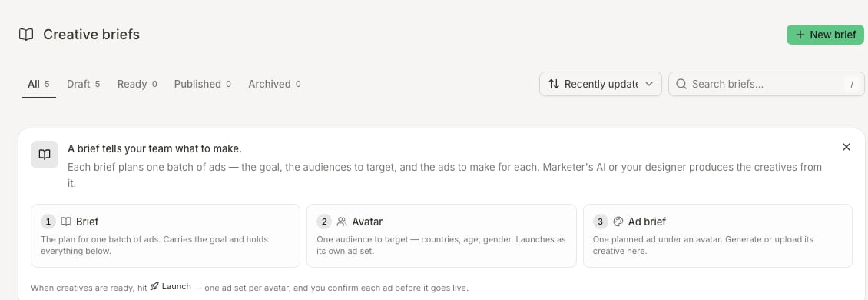
Task: Click the book icon in the info banner
Action: point(45,155)
